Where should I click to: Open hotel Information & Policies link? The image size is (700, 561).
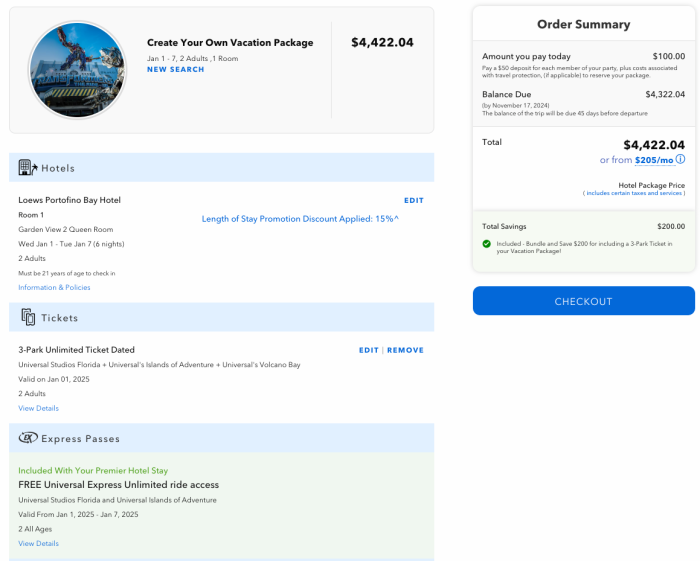click(54, 287)
